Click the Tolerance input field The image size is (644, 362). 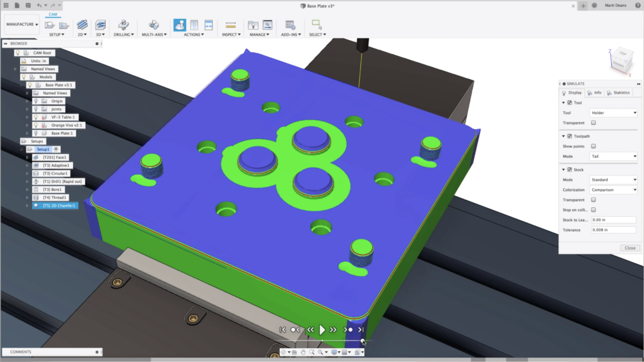(x=614, y=230)
